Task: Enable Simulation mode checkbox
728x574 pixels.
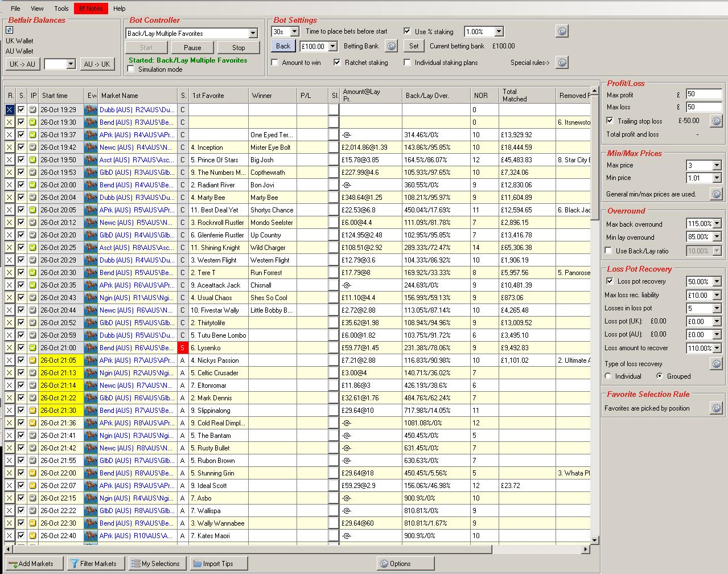Action: pos(131,69)
